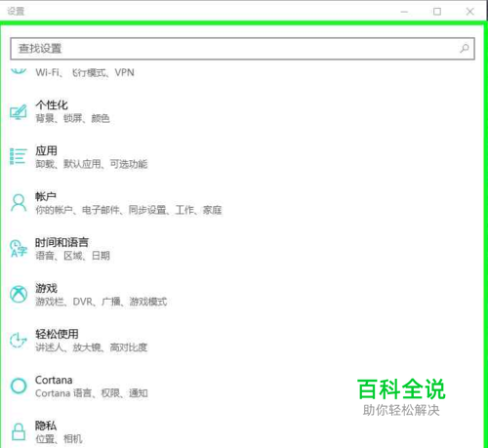Image resolution: width=488 pixels, height=448 pixels.
Task: Select the 时间和语言 heading
Action: [61, 242]
